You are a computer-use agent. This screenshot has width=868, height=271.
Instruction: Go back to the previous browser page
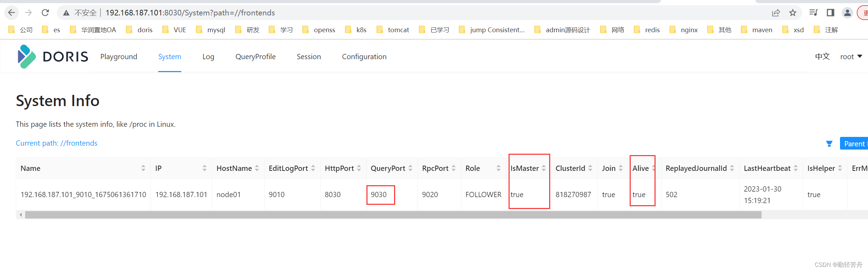[12, 13]
